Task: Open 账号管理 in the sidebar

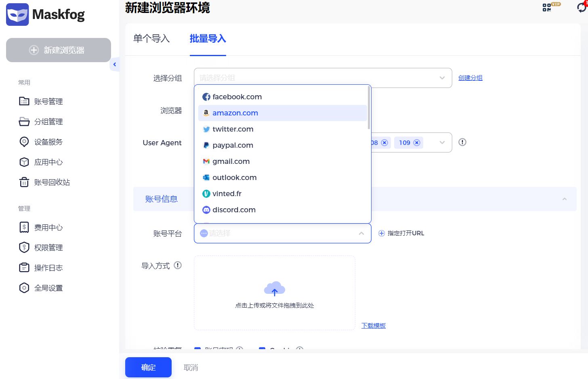Action: (41, 101)
